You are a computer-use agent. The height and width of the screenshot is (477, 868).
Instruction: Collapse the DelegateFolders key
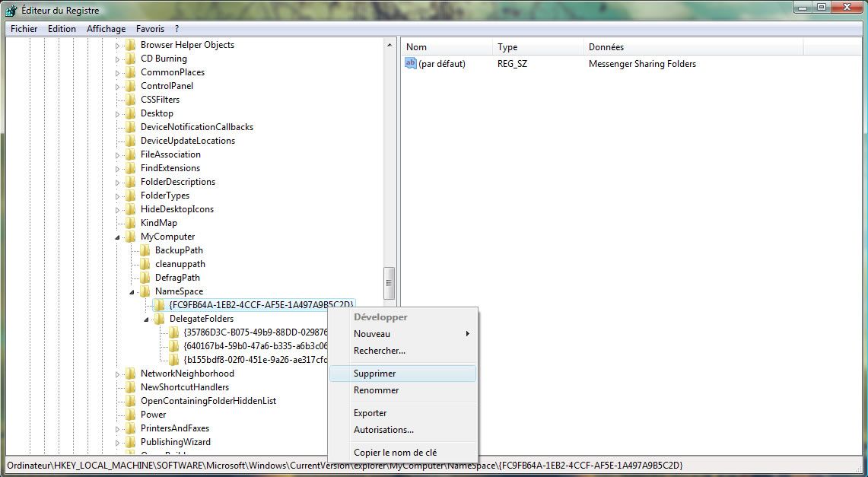point(146,320)
